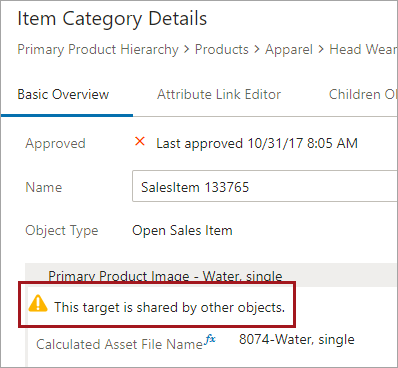
Task: Navigate to Products breadcrumb link
Action: [222, 49]
